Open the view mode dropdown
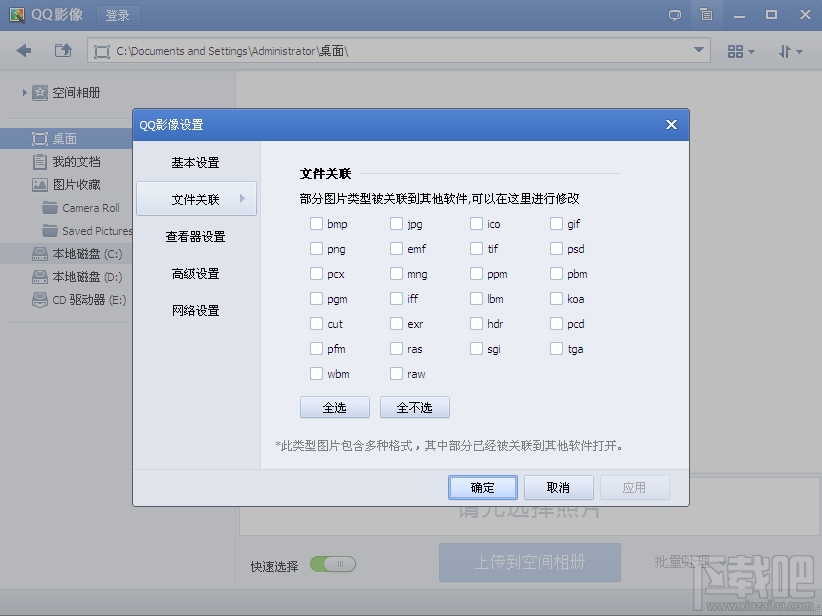The width and height of the screenshot is (822, 616). click(x=740, y=50)
